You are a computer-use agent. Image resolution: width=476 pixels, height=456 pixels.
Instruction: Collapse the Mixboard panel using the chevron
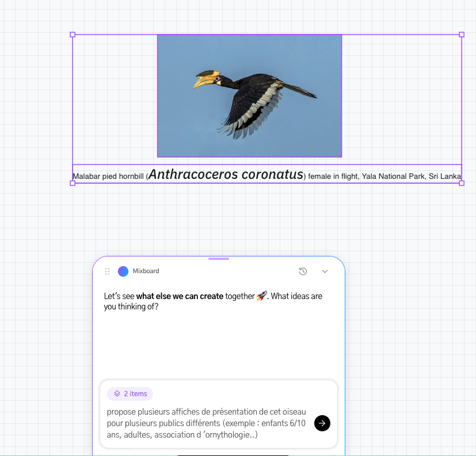click(x=325, y=271)
